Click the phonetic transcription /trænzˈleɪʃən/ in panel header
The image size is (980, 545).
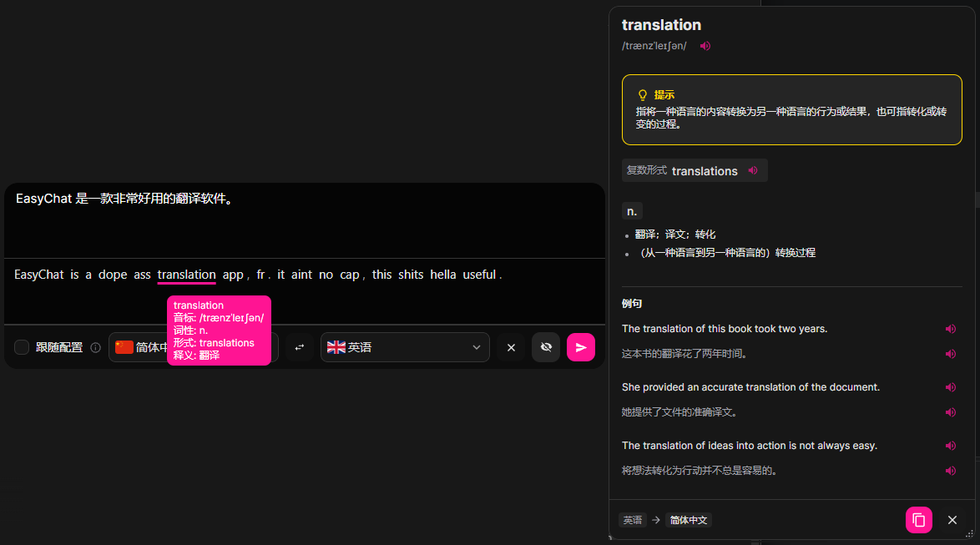coord(654,46)
